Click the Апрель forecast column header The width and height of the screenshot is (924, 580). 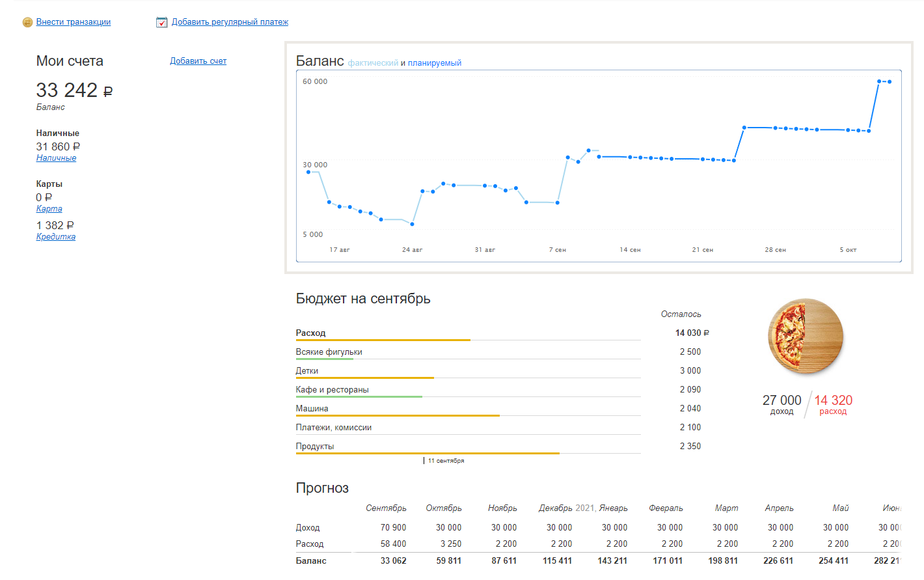[779, 508]
